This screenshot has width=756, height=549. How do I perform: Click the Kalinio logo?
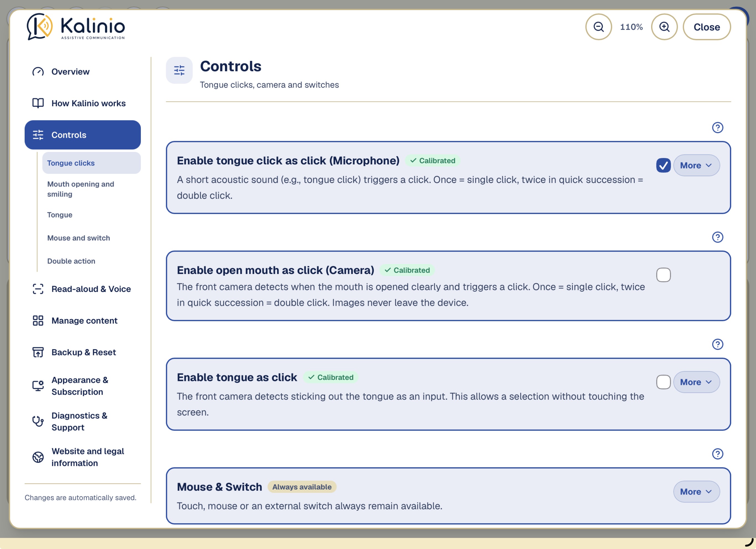coord(76,27)
